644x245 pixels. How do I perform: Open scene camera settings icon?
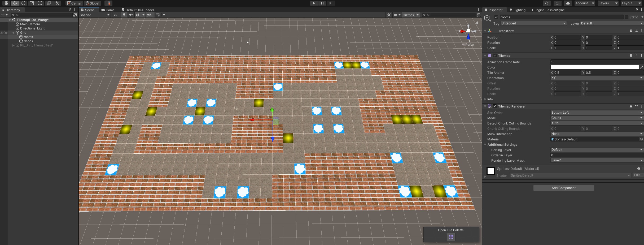(396, 15)
